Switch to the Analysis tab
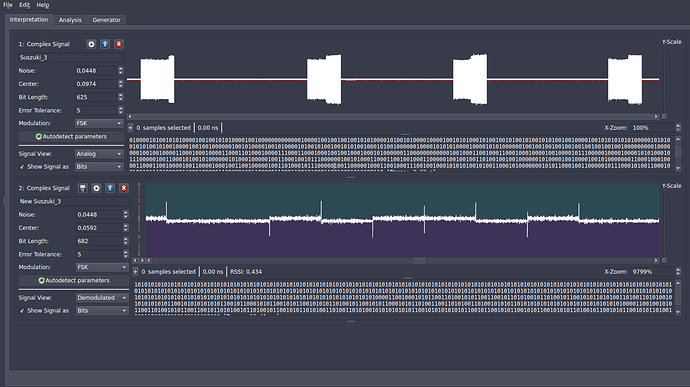Screen dimensions: 690x387 click(x=70, y=20)
